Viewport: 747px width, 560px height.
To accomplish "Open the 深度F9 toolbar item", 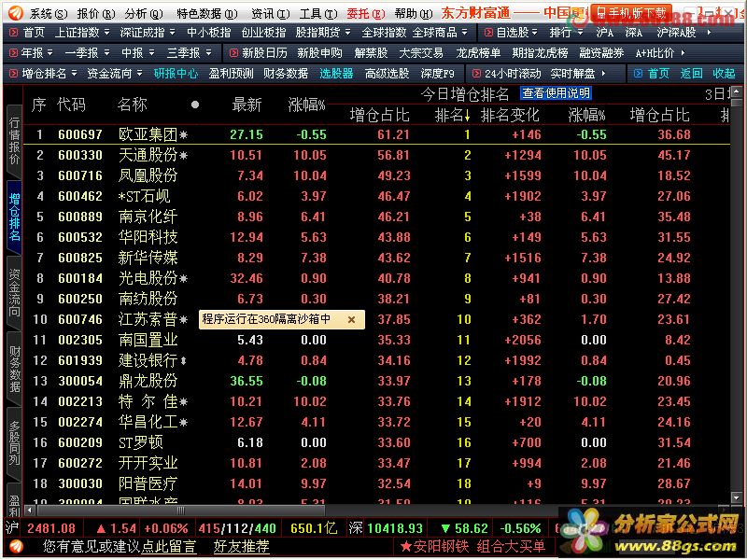I will pos(437,74).
